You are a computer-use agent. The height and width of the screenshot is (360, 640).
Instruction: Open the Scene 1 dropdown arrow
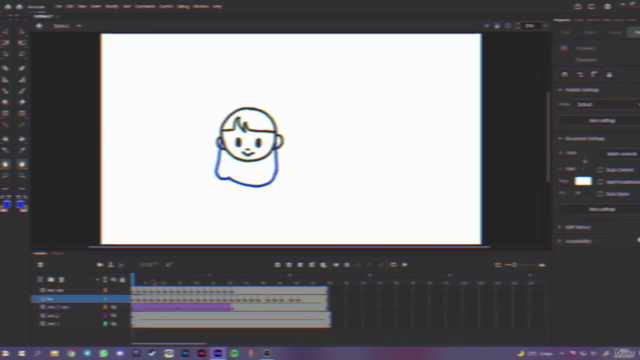click(79, 26)
